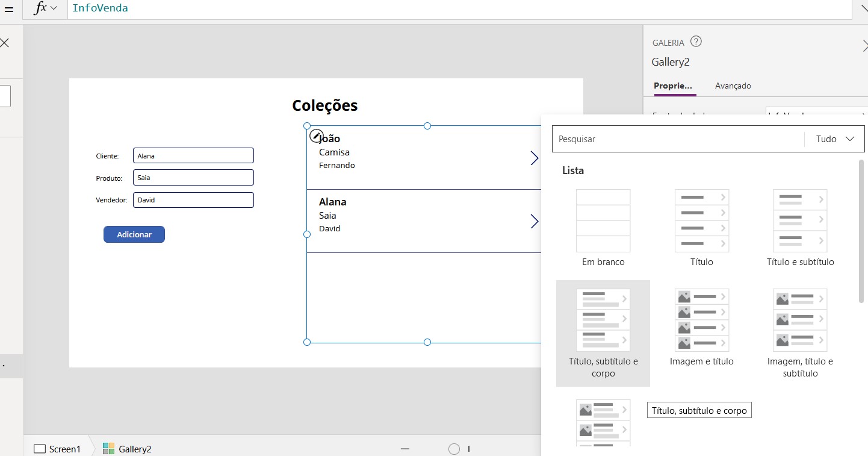Click the Cliente: label
This screenshot has height=456, width=868.
click(x=107, y=156)
